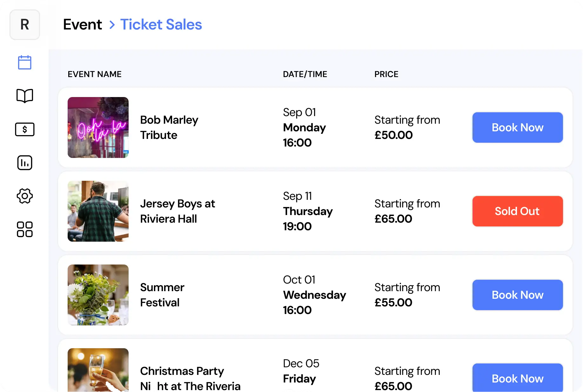Open the settings gear icon

[x=25, y=196]
